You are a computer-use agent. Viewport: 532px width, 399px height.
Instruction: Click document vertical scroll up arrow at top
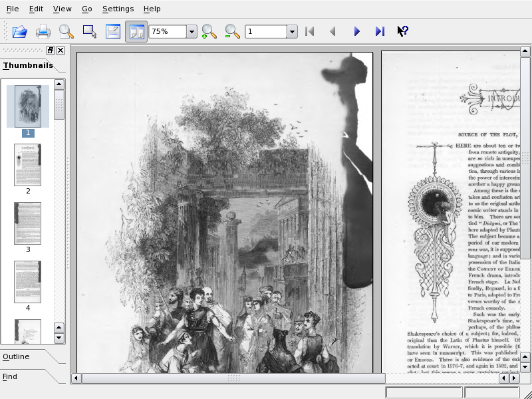coord(525,51)
